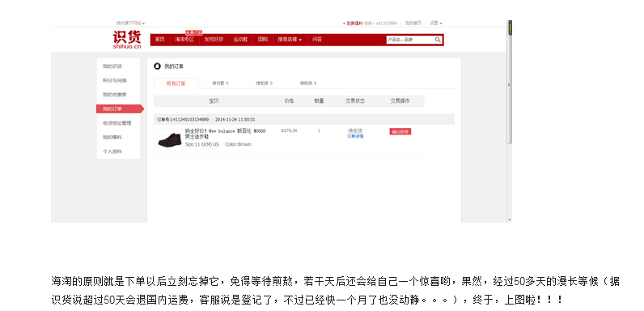644x311 pixels.
Task: Open 团购 in the navigation bar
Action: (x=263, y=40)
